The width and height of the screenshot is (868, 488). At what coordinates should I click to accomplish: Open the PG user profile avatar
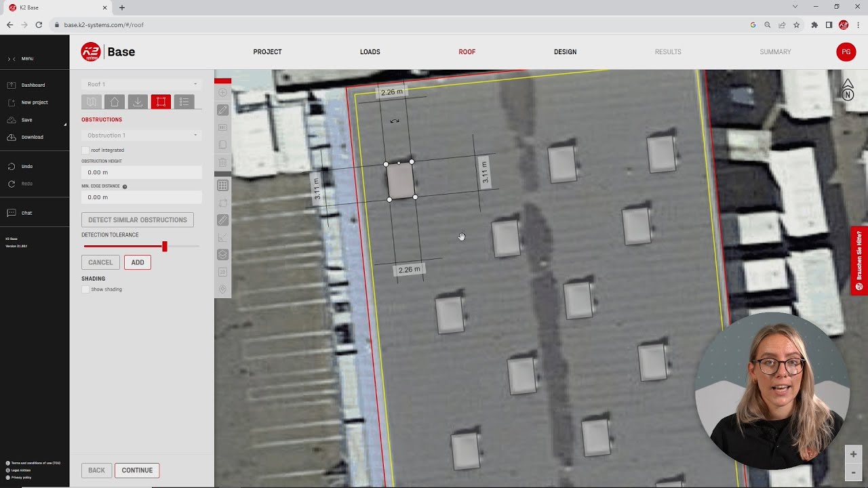[846, 52]
